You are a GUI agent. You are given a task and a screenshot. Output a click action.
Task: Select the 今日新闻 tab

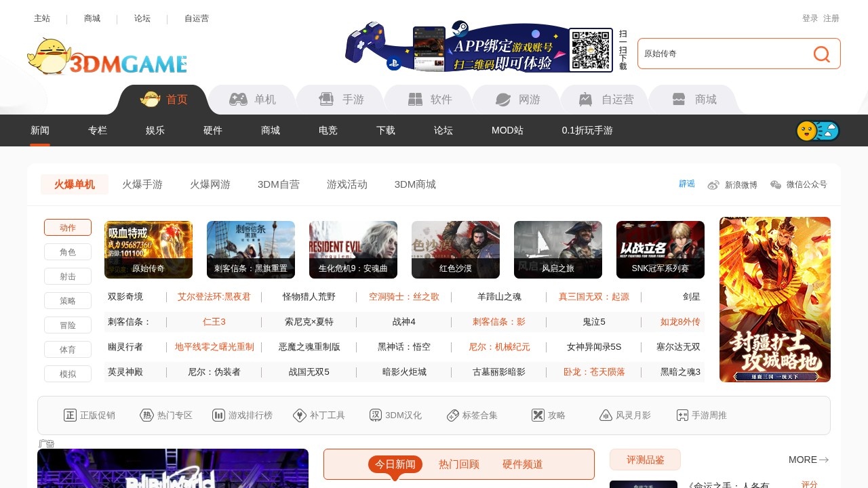[x=395, y=464]
